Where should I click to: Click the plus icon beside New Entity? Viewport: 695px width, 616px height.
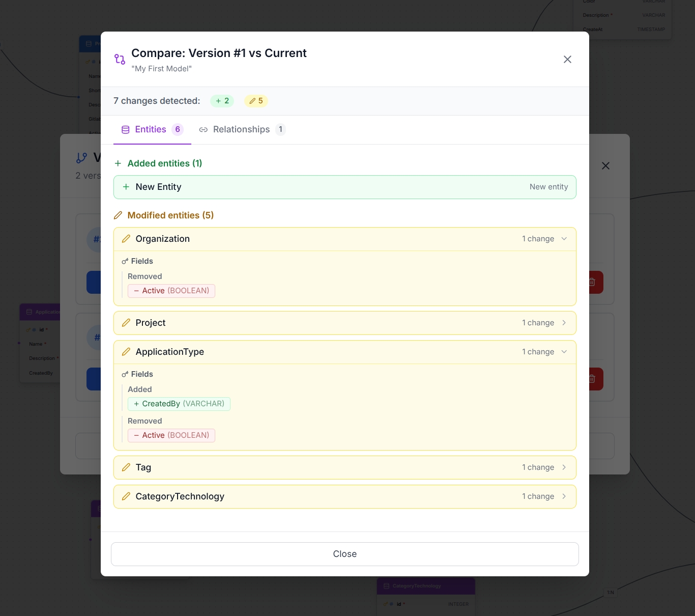[126, 187]
